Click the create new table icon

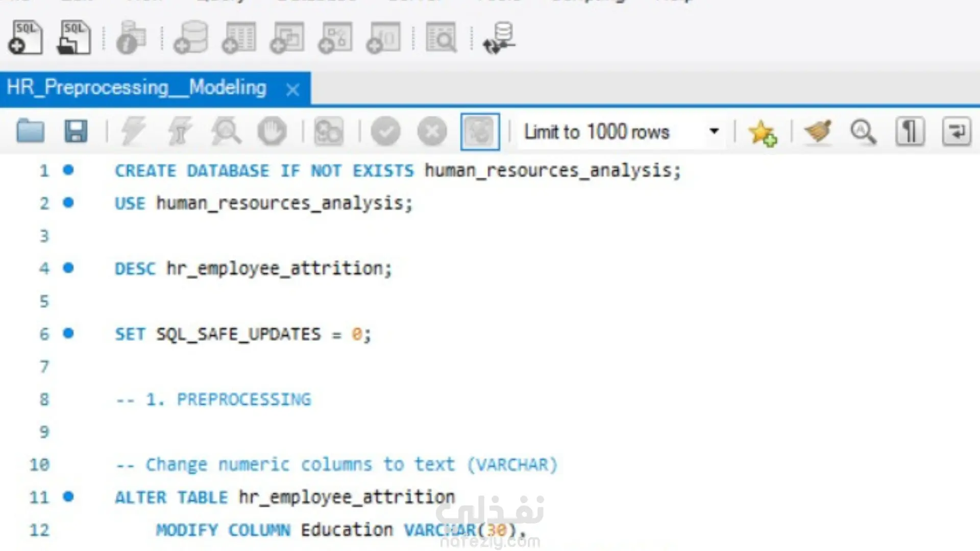coord(239,38)
